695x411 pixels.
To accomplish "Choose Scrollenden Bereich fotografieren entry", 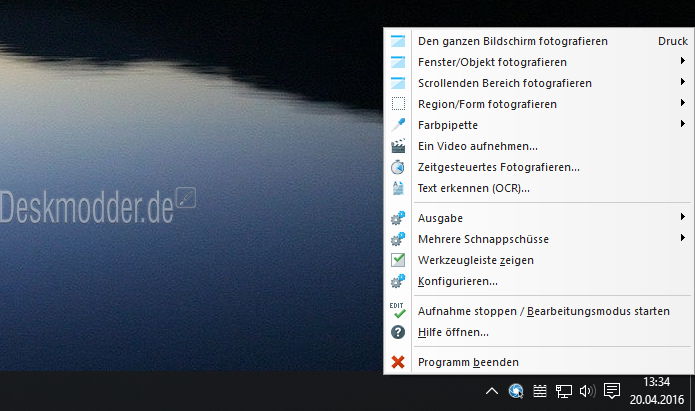I will point(538,83).
